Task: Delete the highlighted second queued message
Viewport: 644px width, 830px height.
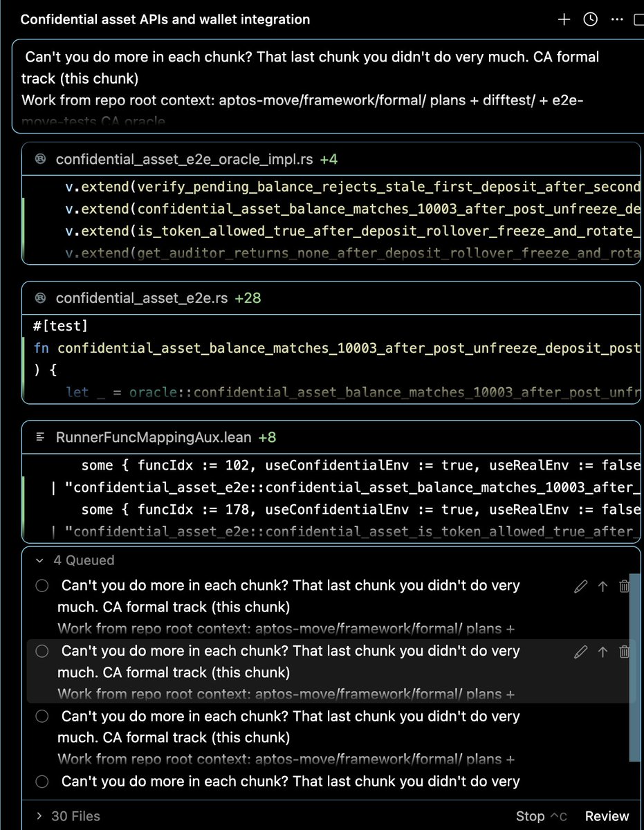Action: pyautogui.click(x=624, y=652)
